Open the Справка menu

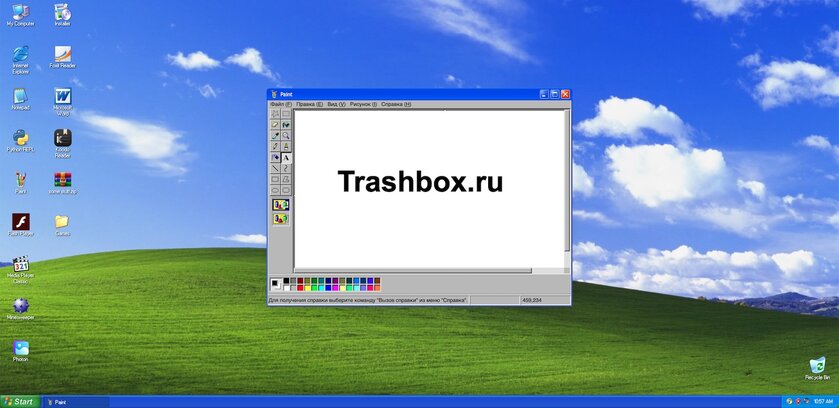tap(396, 104)
